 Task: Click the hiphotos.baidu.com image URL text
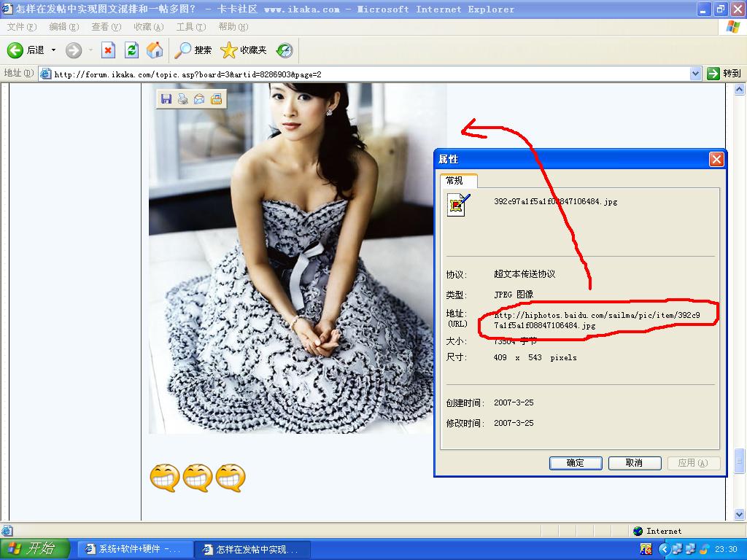tap(597, 320)
